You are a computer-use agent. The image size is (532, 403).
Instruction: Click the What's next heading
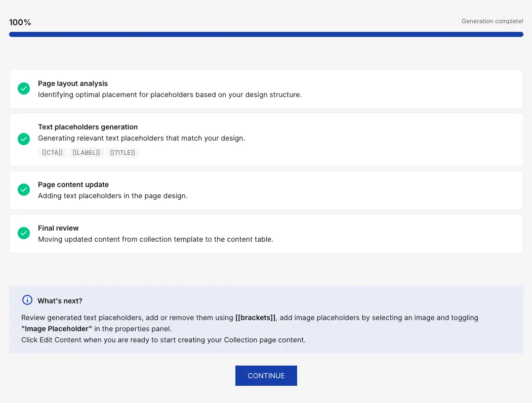pyautogui.click(x=60, y=300)
